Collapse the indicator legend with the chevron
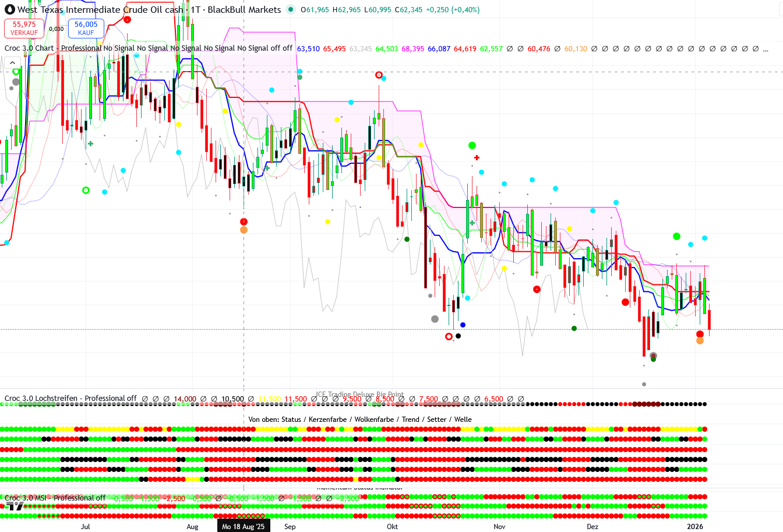Viewport: 783px width, 532px height. [x=12, y=63]
